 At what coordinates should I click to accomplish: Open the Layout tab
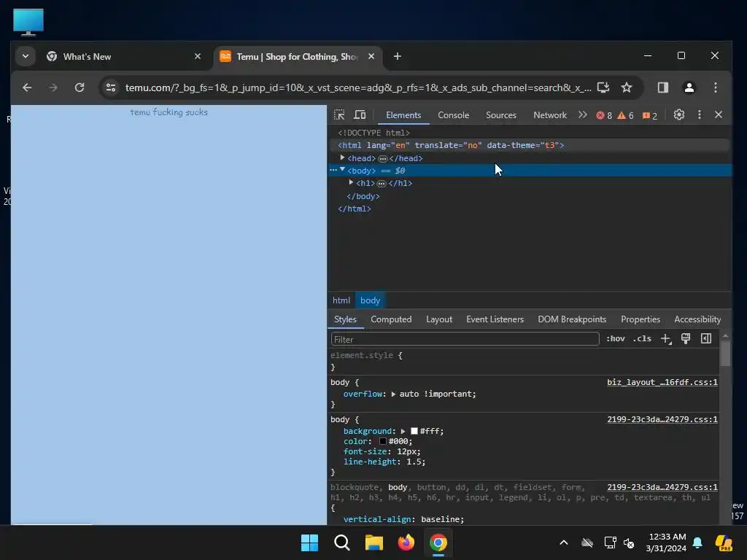(x=438, y=319)
